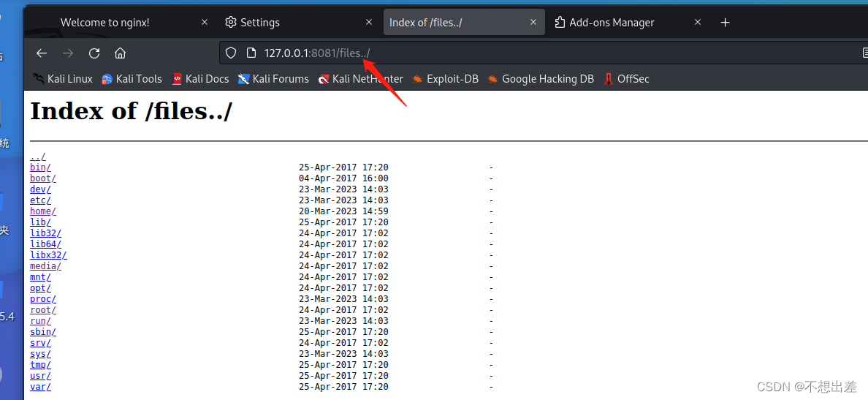The image size is (868, 400).
Task: Open the lib64/ directory link
Action: [x=45, y=244]
